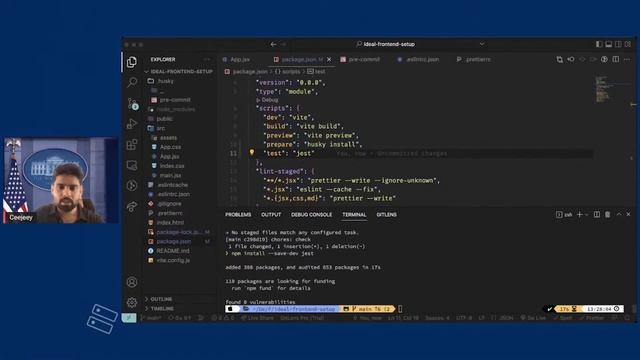Click open changes icon in editor toolbar
This screenshot has height=360, width=640.
tap(560, 60)
